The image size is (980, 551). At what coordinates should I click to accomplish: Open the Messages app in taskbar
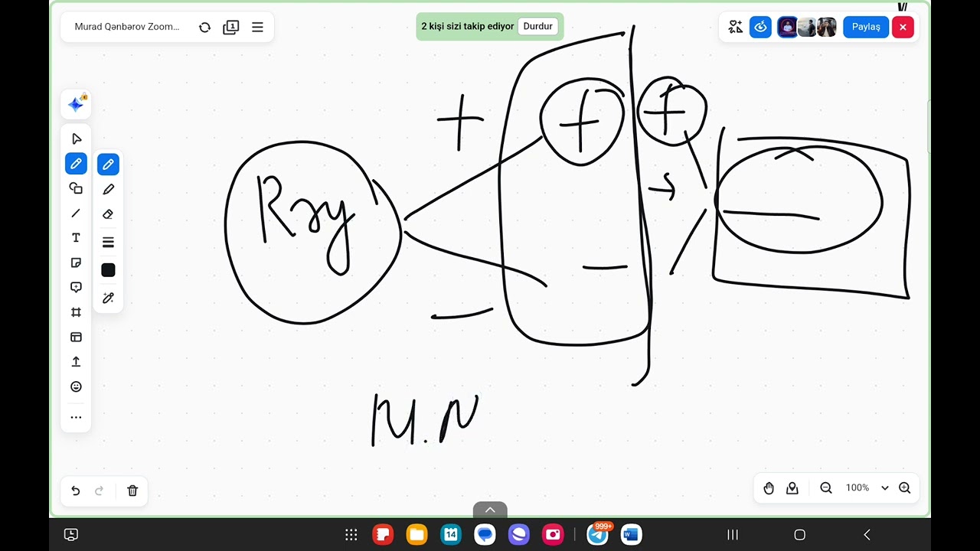(x=485, y=534)
